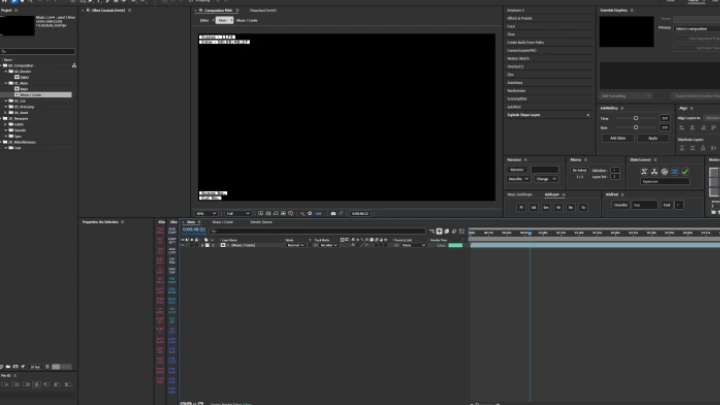Click the first Distribute Layers icon in the Align panel

[x=682, y=148]
